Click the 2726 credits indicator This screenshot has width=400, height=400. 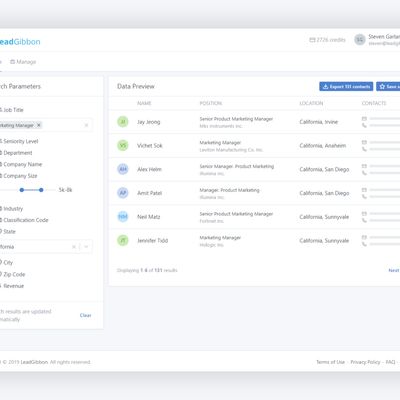(327, 40)
